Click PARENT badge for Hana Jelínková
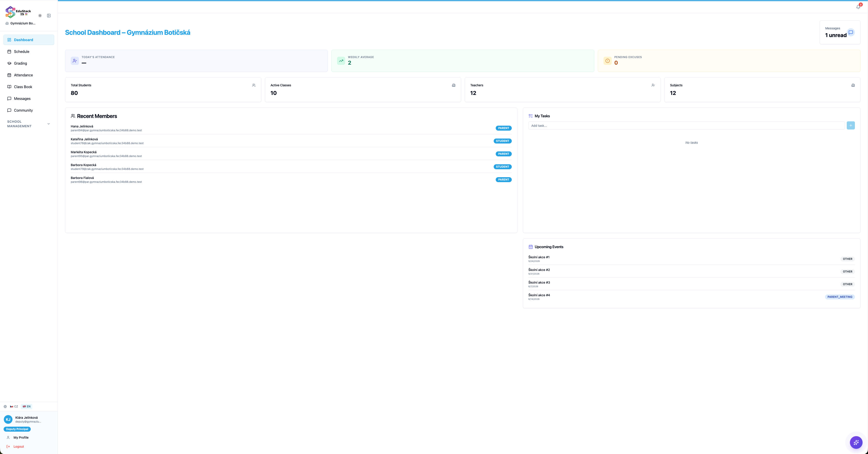This screenshot has width=868, height=454. coord(503,128)
